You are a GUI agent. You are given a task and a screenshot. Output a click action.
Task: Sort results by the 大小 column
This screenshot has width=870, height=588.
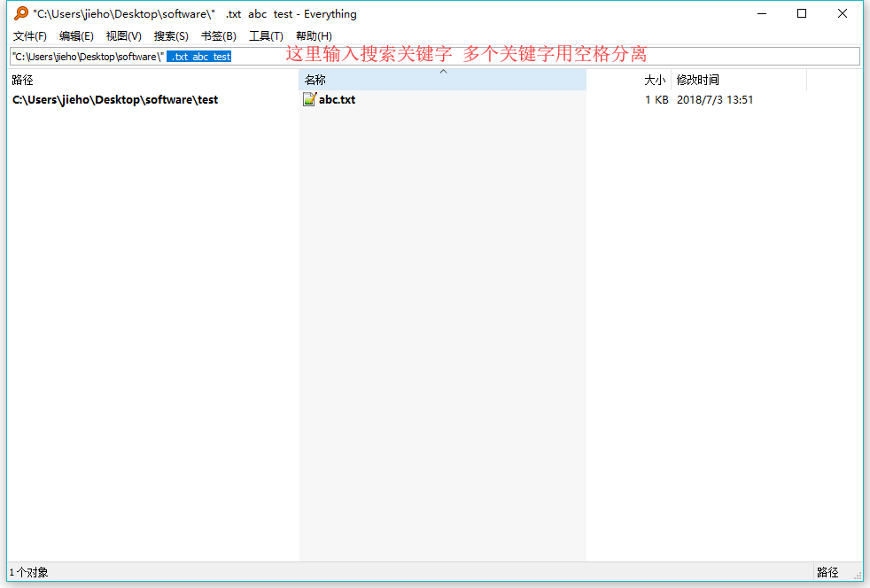(654, 79)
